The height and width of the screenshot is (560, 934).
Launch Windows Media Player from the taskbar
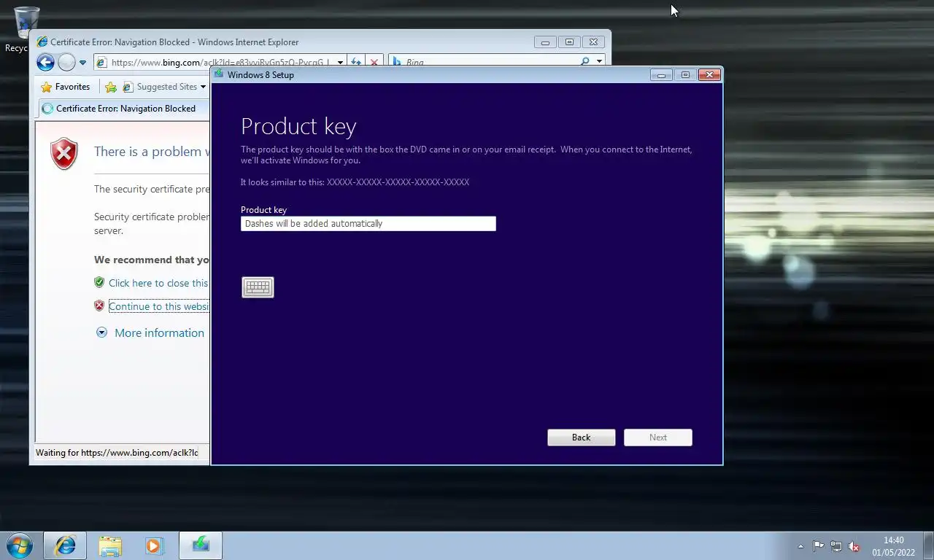coord(154,545)
